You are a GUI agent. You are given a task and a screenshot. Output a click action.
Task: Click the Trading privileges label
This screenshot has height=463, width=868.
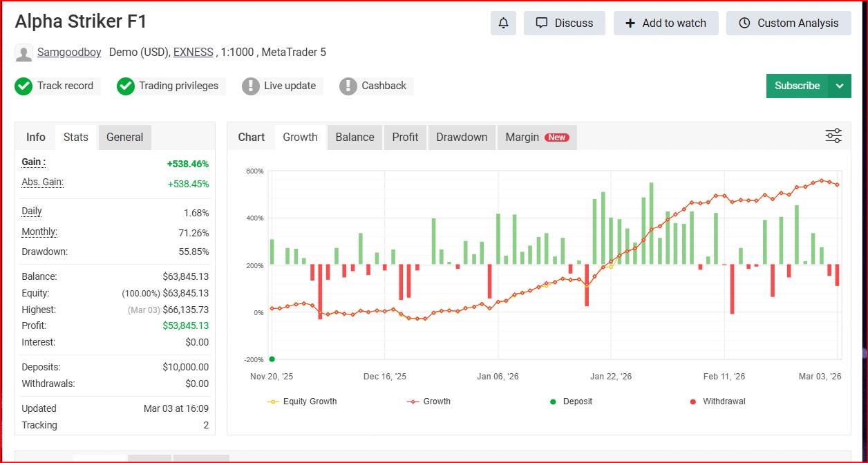tap(178, 86)
